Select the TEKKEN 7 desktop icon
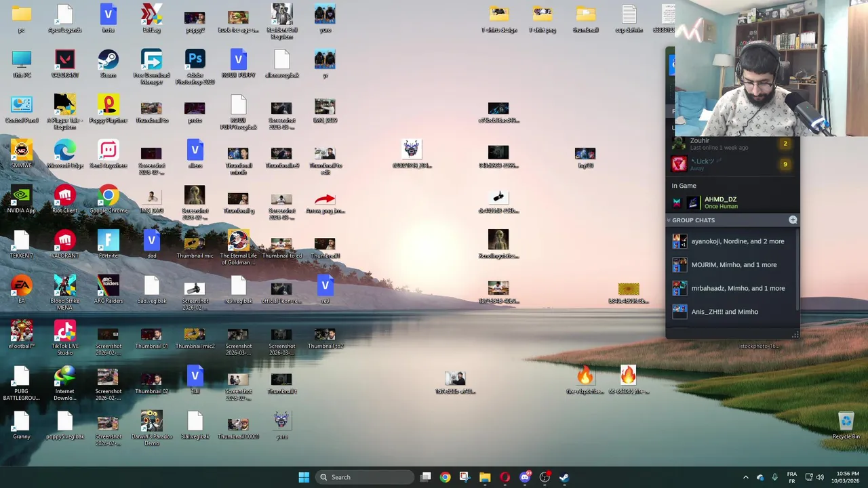 point(21,244)
